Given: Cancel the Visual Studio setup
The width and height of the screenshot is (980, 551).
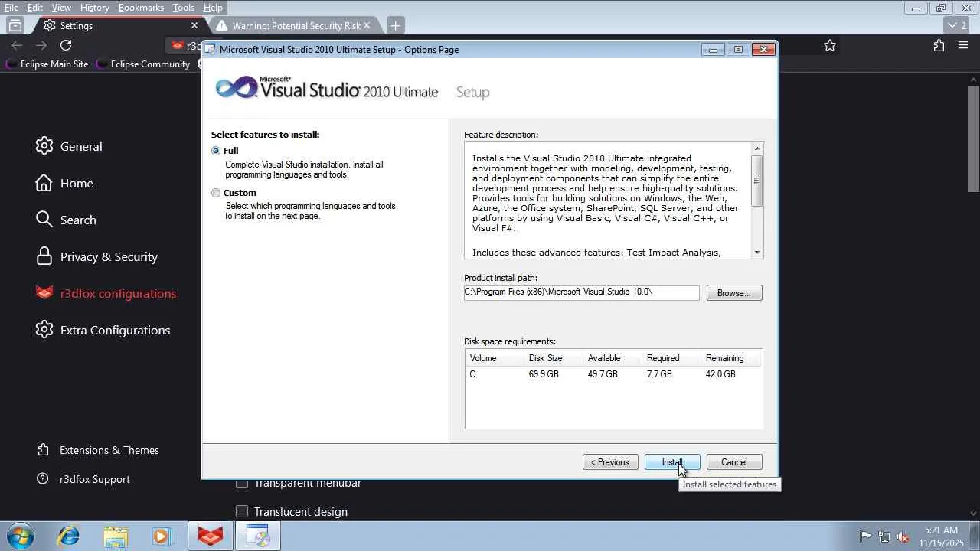Looking at the screenshot, I should 733,462.
